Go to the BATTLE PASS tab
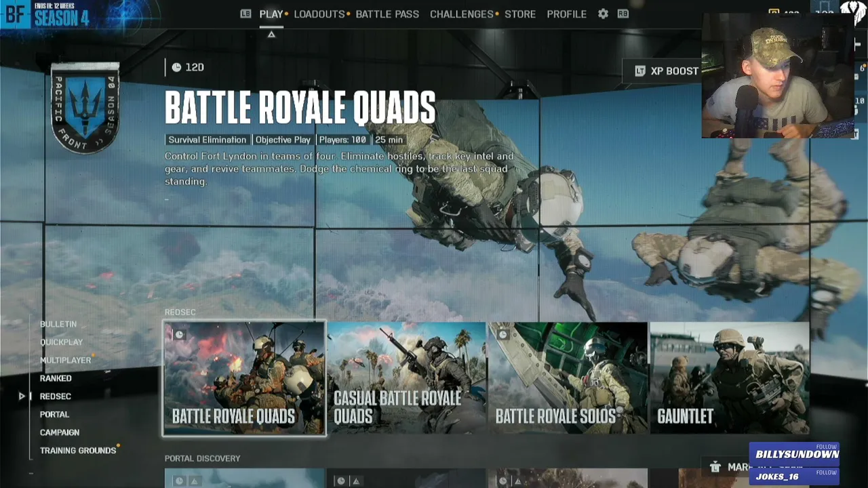 [387, 14]
